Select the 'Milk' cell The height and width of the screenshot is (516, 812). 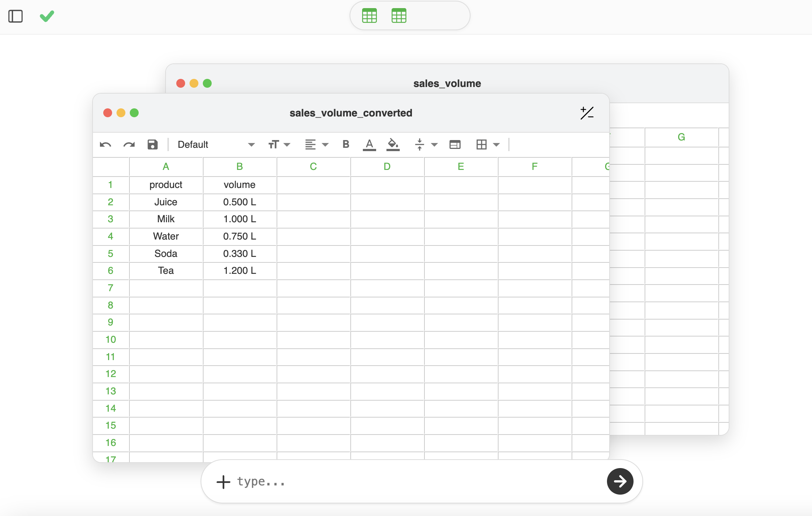(166, 219)
